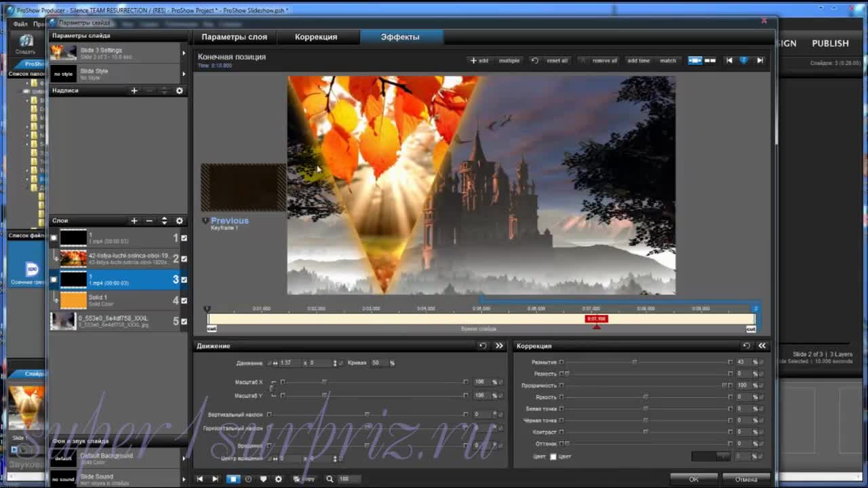Go to the next slide in the bottom bar
The height and width of the screenshot is (488, 868).
point(216,479)
